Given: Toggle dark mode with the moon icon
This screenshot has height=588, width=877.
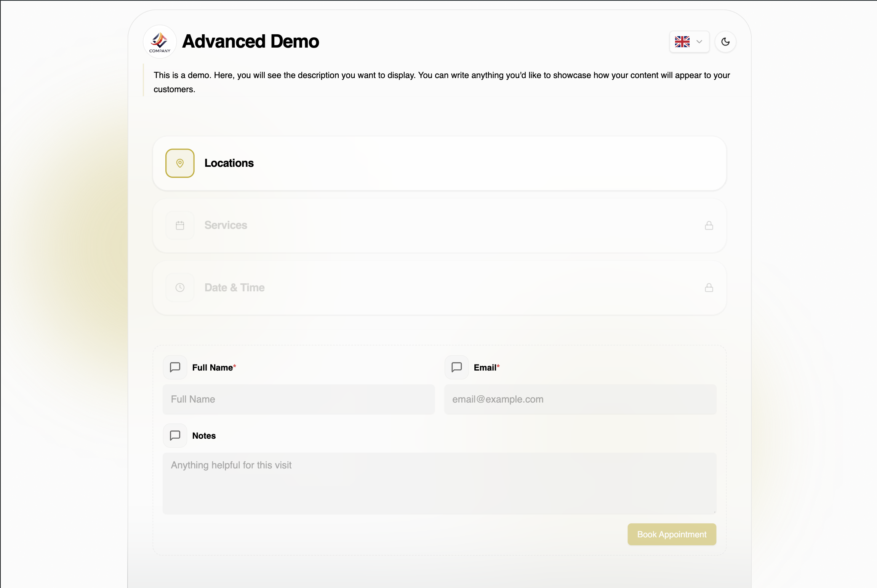Looking at the screenshot, I should [x=725, y=42].
